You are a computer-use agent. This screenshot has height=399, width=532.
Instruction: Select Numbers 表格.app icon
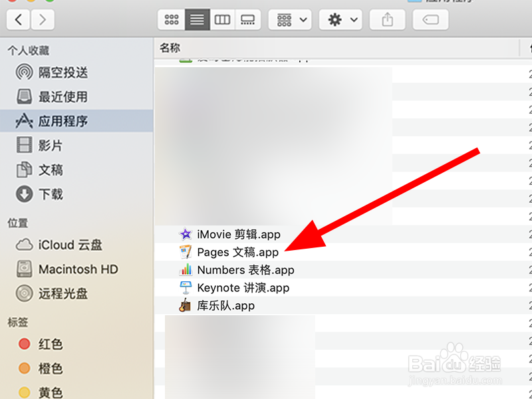(x=186, y=270)
